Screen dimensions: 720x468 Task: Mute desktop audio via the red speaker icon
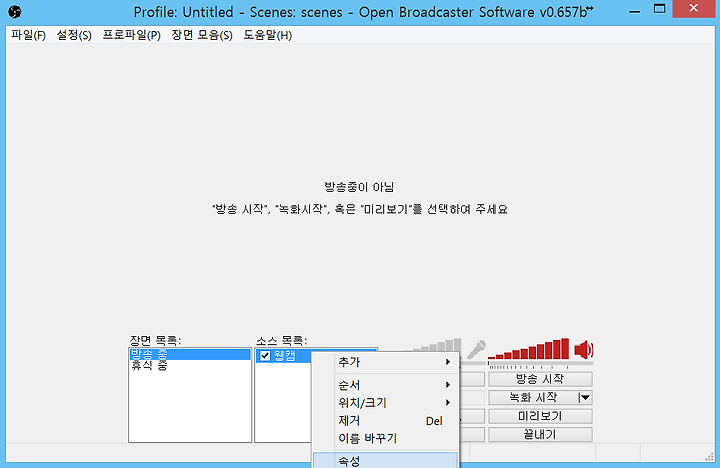click(x=584, y=350)
